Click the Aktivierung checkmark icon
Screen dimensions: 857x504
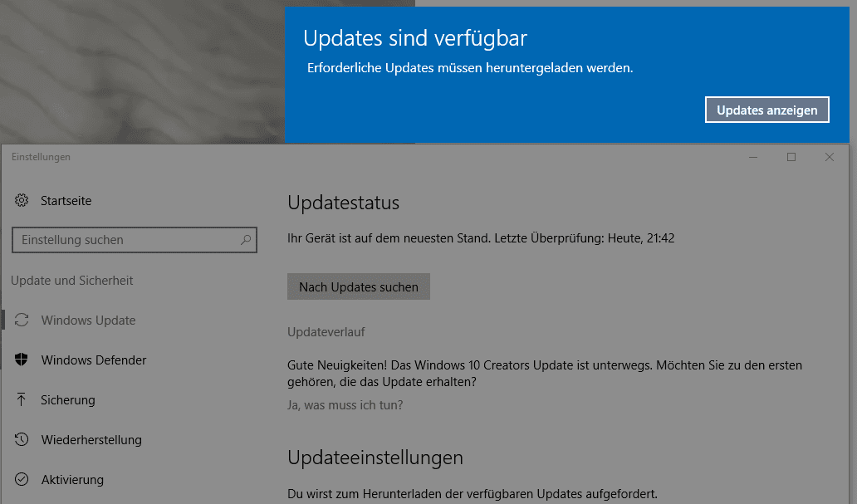[x=22, y=479]
